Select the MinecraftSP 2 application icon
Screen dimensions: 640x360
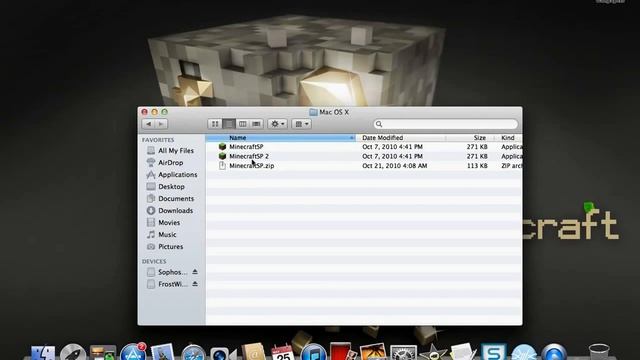click(222, 156)
